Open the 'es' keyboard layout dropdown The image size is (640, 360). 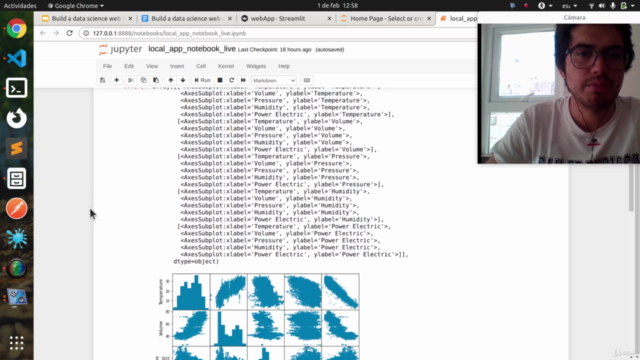tap(569, 6)
